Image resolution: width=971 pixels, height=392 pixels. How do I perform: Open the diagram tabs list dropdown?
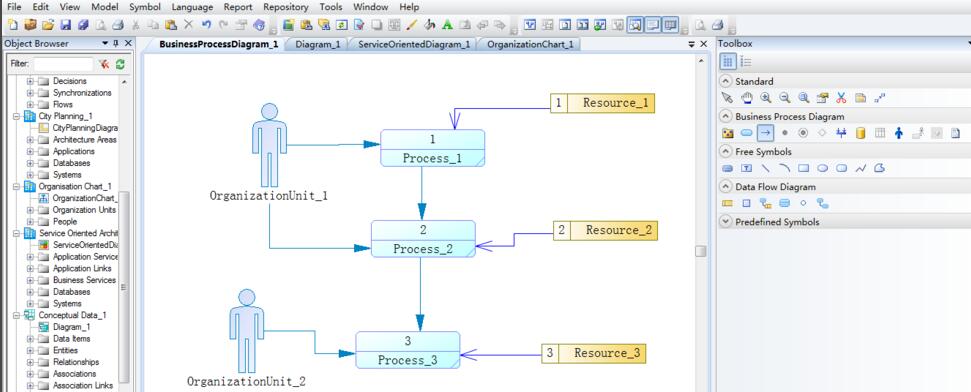tap(692, 44)
